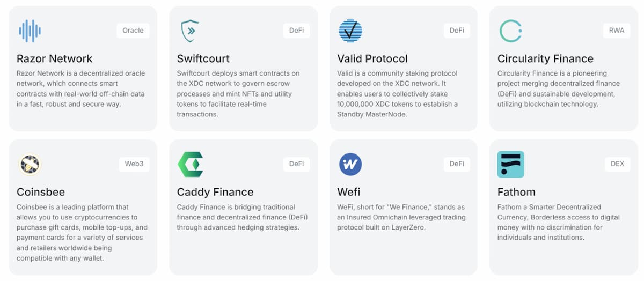Select the Web3 tag on Coinsbee
Screen dimensions: 644x281
click(x=134, y=164)
